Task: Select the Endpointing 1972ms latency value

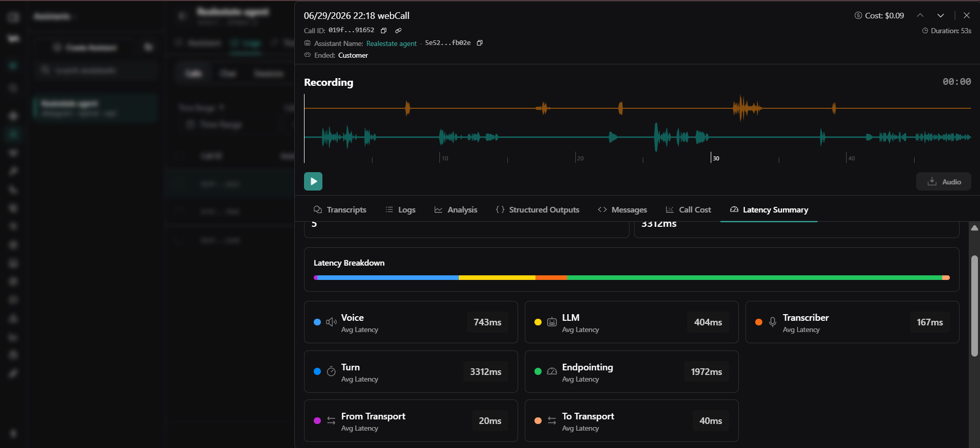Action: pyautogui.click(x=707, y=372)
